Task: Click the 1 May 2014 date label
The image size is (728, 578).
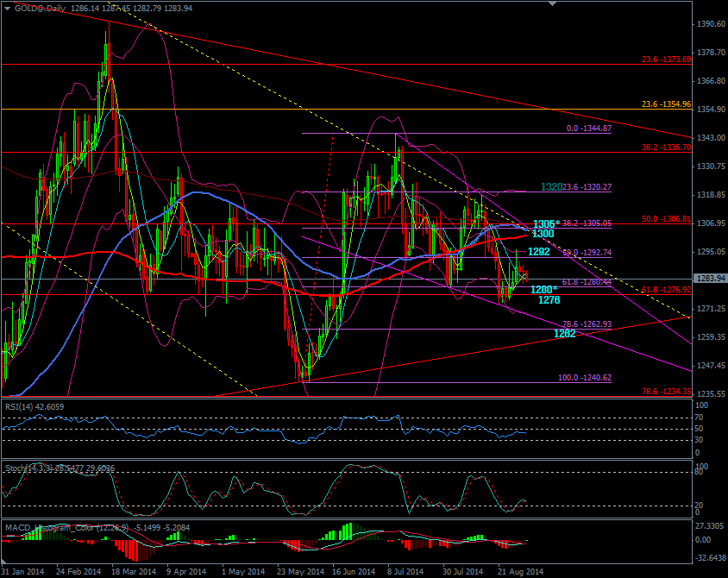Action: pyautogui.click(x=243, y=571)
